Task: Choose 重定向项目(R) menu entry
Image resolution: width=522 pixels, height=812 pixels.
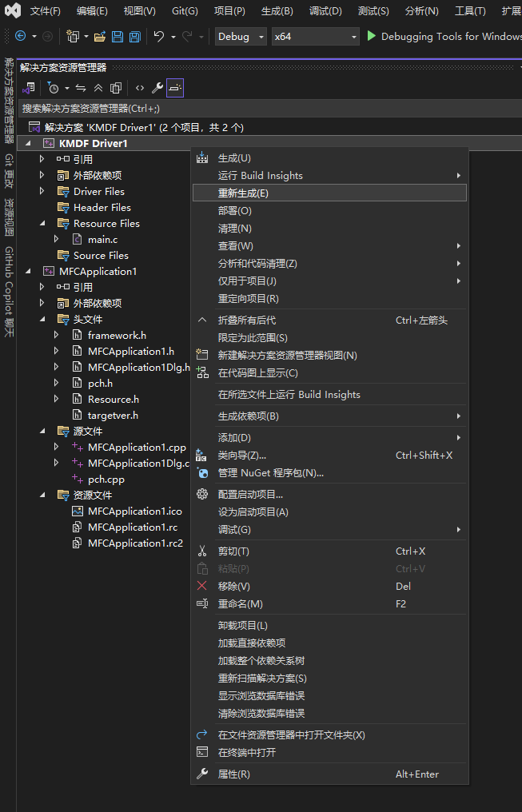Action: point(329,298)
